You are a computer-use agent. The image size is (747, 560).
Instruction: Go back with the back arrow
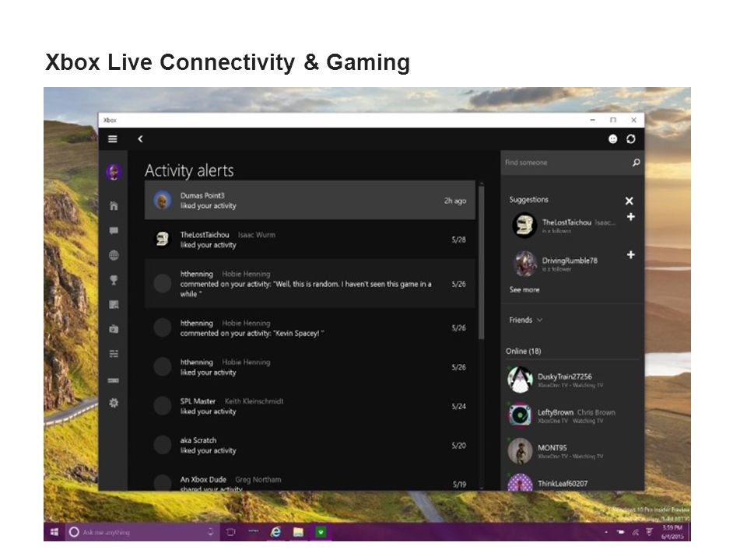click(x=140, y=139)
